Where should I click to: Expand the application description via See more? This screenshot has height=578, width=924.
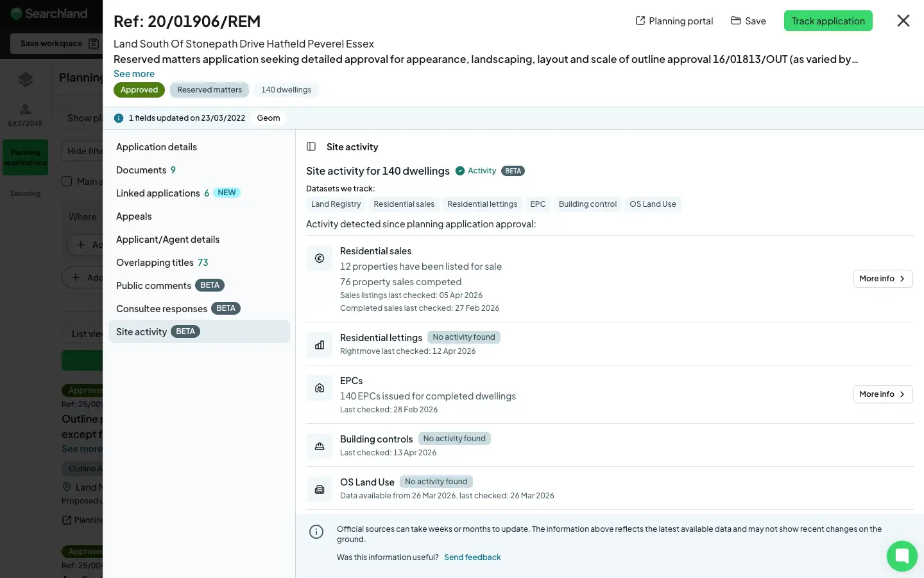click(x=133, y=73)
